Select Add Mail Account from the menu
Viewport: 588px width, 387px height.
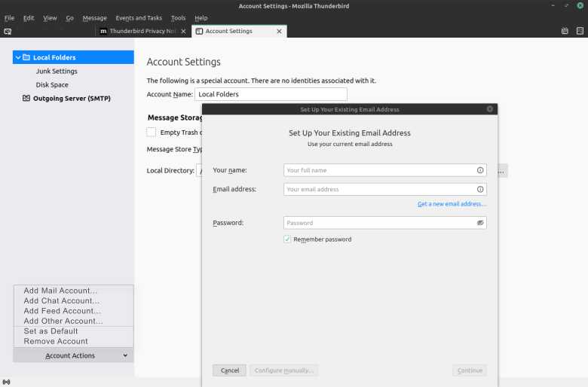tap(60, 291)
